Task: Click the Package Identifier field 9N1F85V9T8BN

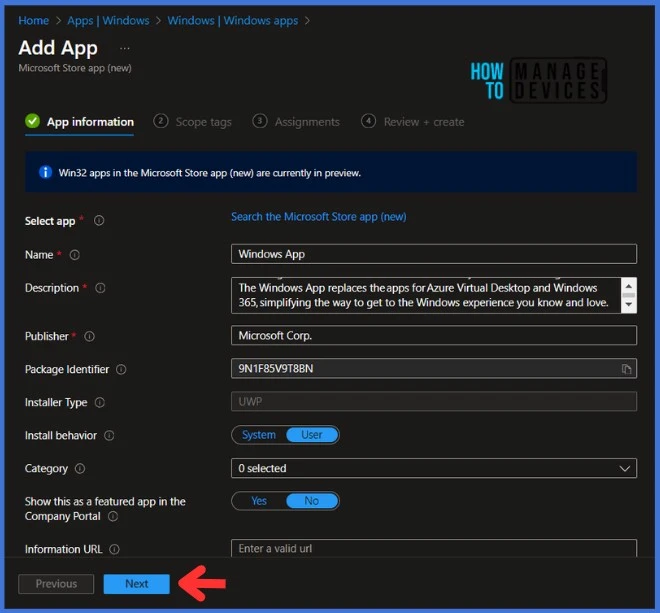Action: pyautogui.click(x=434, y=369)
